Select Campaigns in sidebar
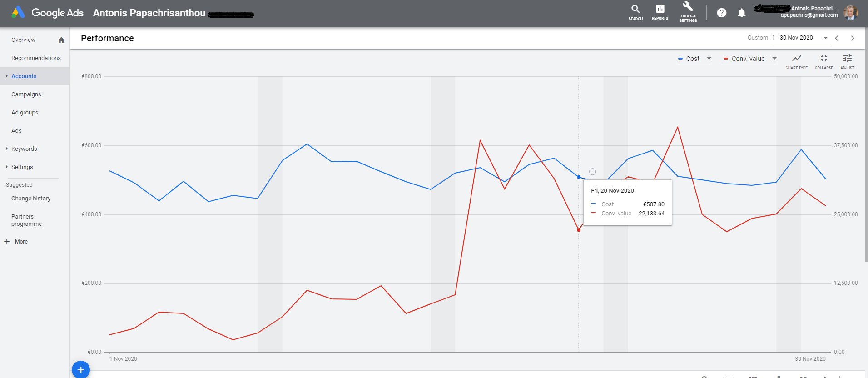Screen dimensions: 868x378 click(26, 94)
